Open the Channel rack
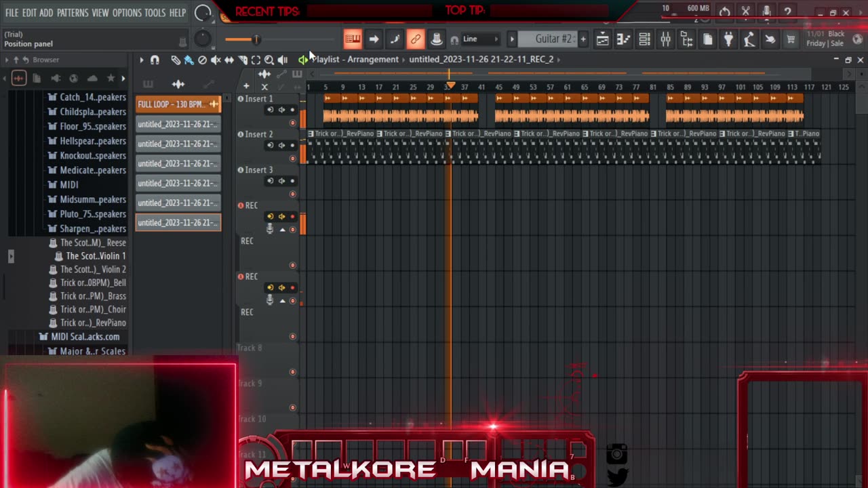Screen dimensions: 868x488 pos(644,39)
